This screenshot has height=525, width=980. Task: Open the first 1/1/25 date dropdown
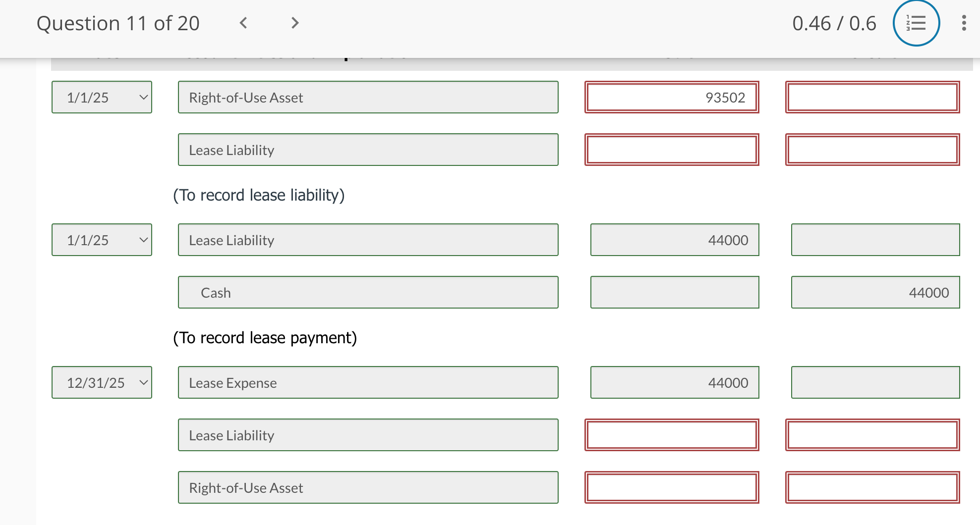(102, 97)
